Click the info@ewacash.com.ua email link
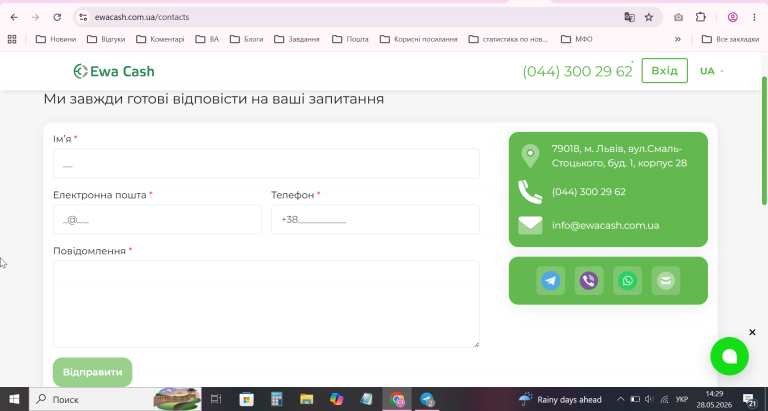This screenshot has height=411, width=768. [x=605, y=225]
